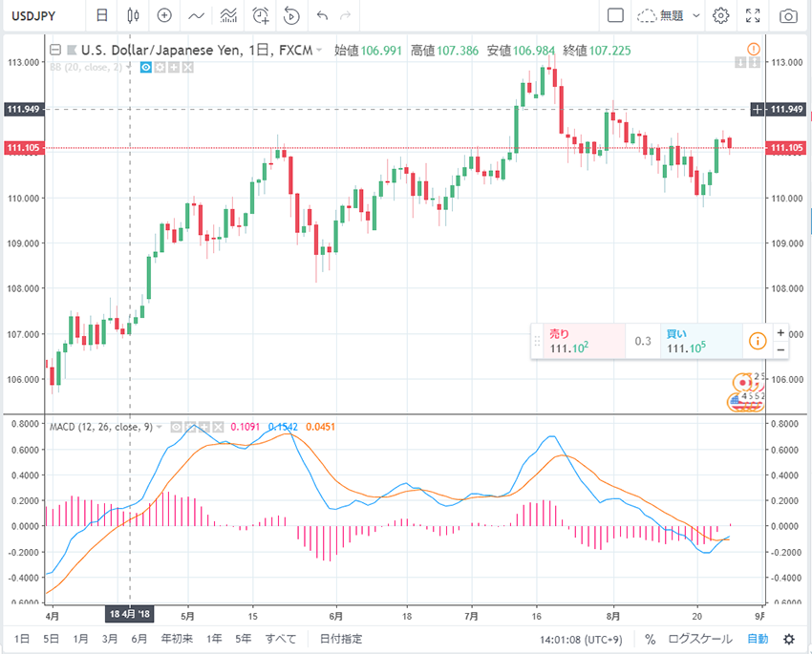The height and width of the screenshot is (654, 812).
Task: Click the second pane move arrow at top right
Action: pyautogui.click(x=754, y=63)
